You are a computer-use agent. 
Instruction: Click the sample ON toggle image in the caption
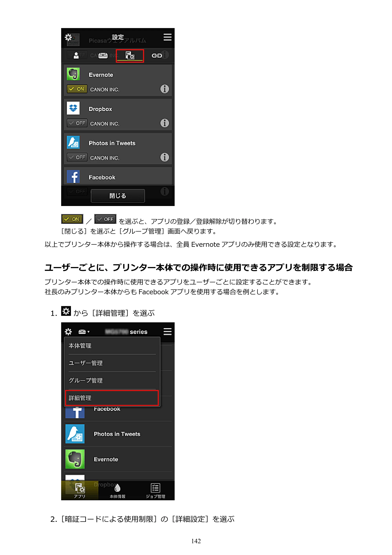tap(72, 219)
